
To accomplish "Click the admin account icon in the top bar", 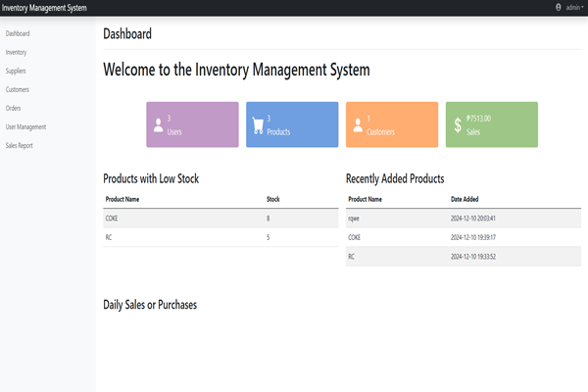I will click(558, 7).
